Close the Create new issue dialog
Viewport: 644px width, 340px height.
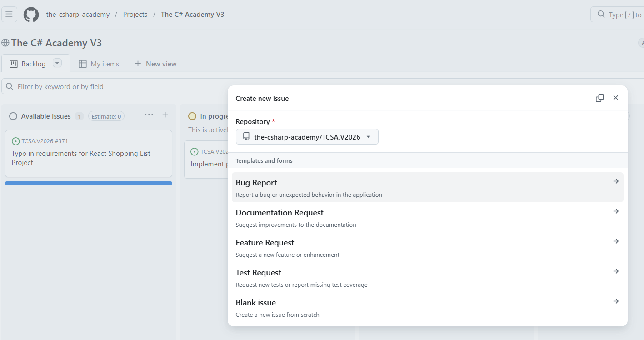tap(616, 98)
